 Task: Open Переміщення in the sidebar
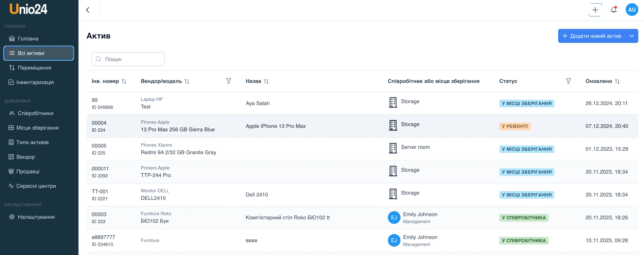coord(34,68)
